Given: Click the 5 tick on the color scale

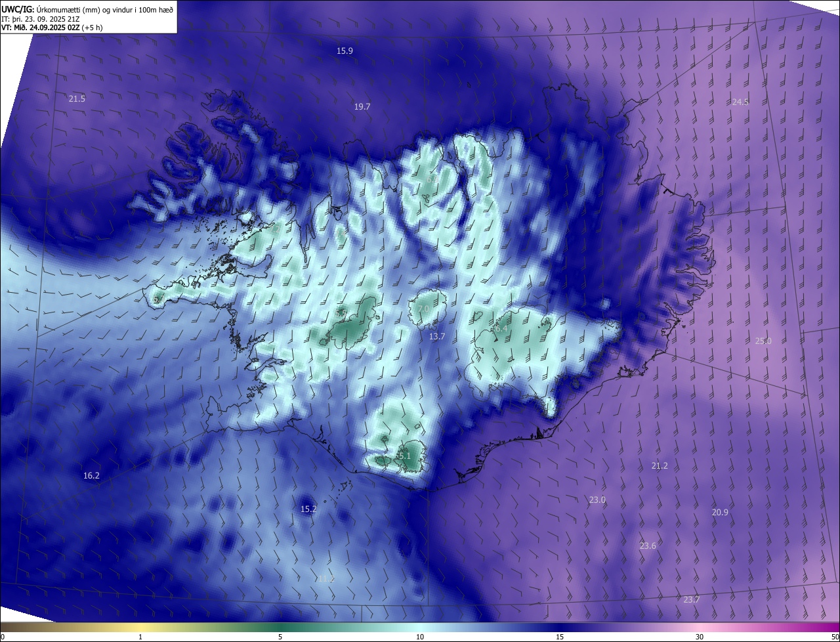Looking at the screenshot, I should [x=280, y=637].
